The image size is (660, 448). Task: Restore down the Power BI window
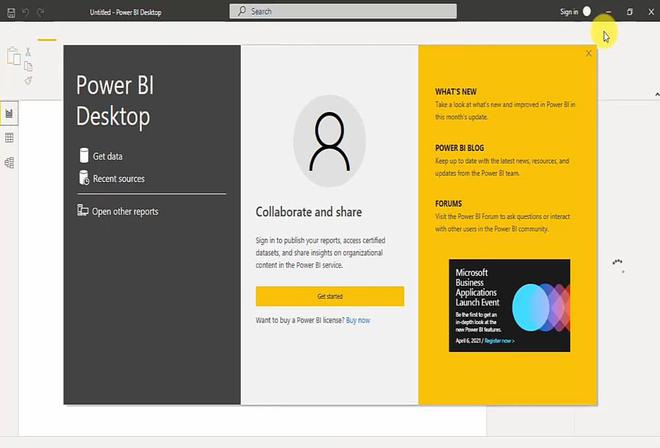click(x=630, y=12)
